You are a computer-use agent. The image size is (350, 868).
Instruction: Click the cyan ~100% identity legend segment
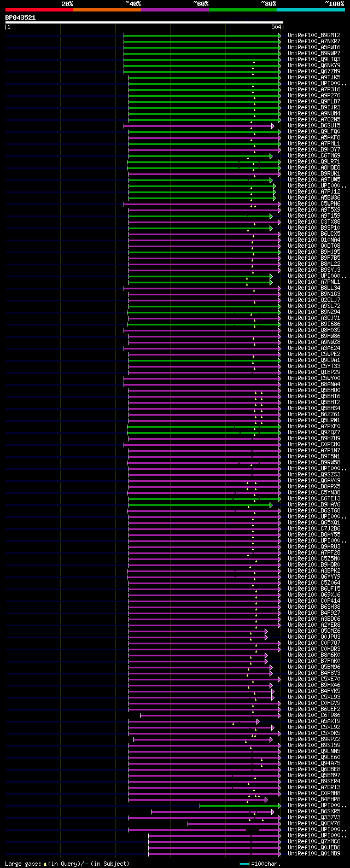coord(310,9)
